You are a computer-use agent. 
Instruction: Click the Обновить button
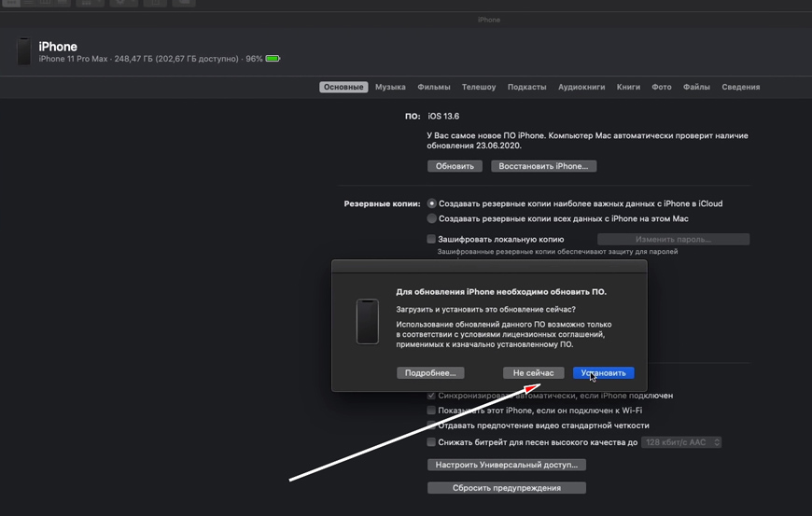455,166
